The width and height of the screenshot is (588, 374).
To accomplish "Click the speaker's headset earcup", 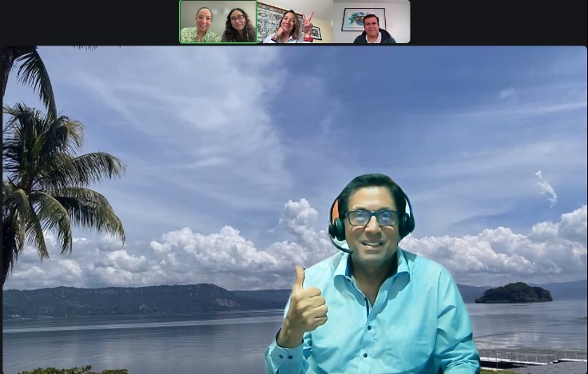I will tap(337, 227).
